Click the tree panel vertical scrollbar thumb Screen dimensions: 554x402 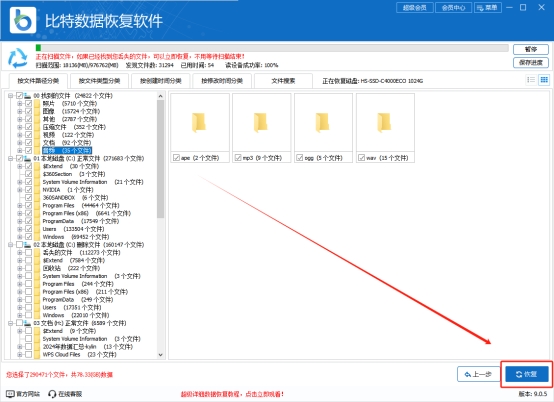[x=160, y=159]
